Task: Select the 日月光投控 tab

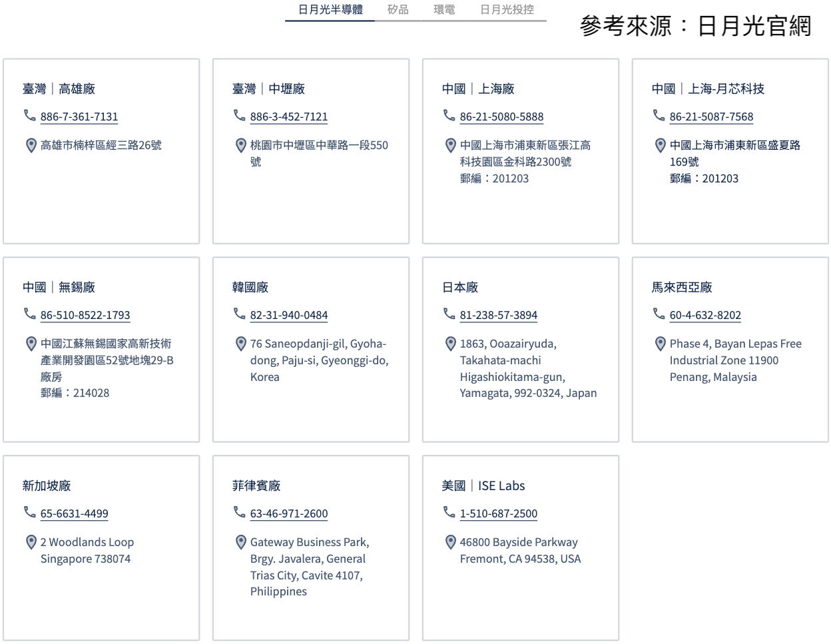Action: (x=507, y=10)
